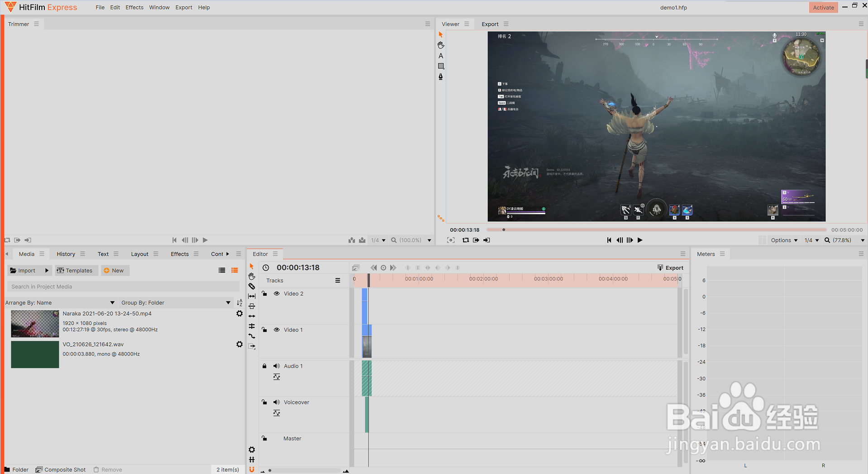The width and height of the screenshot is (868, 474).
Task: Open Group By: Folder dropdown
Action: [x=176, y=302]
